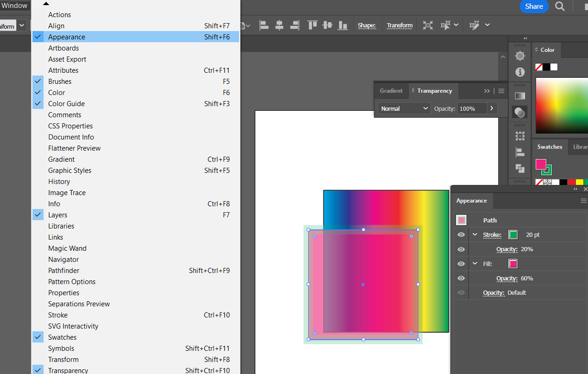588x374 pixels.
Task: Toggle visibility of Fill's 60% opacity row
Action: coord(461,279)
